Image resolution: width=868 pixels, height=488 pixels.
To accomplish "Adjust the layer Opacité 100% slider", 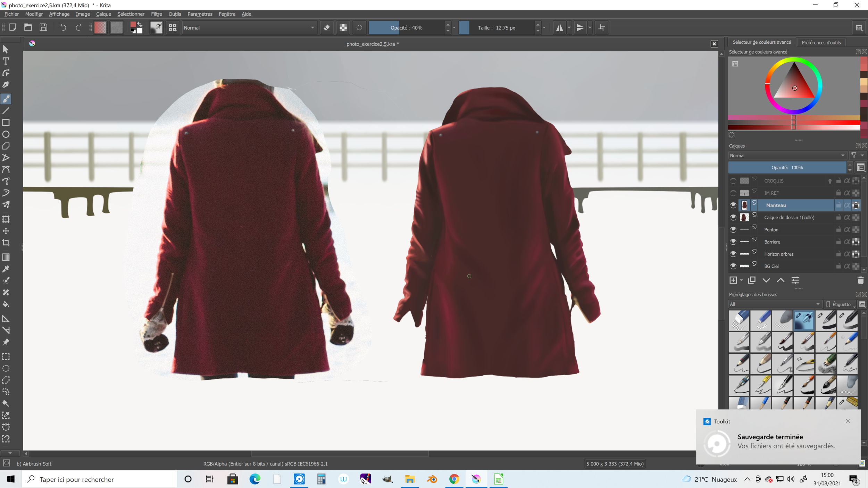I will [787, 168].
